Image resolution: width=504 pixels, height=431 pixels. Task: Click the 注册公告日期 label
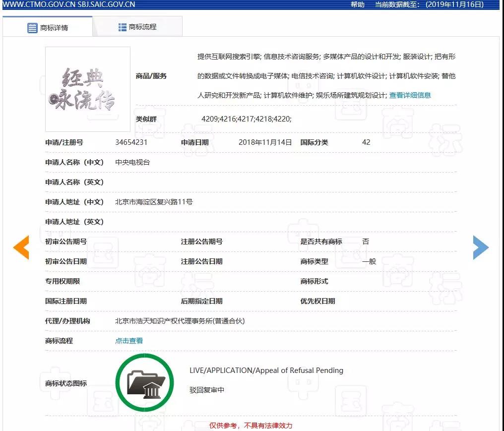point(201,261)
